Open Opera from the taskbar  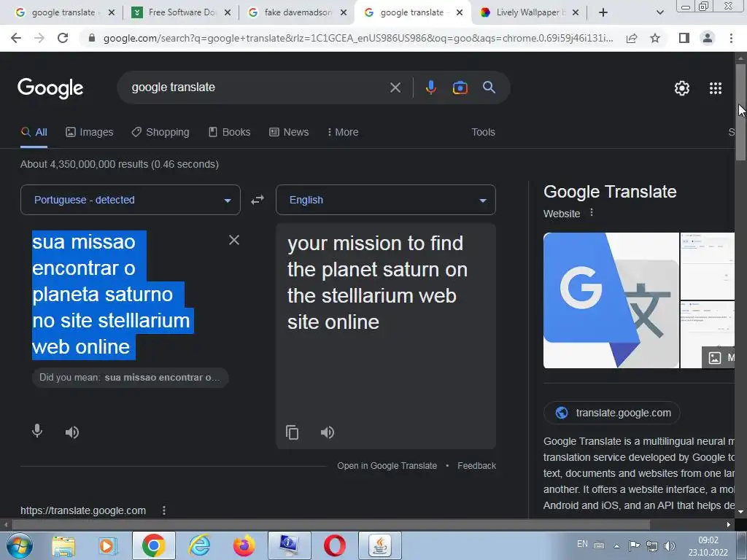click(335, 545)
